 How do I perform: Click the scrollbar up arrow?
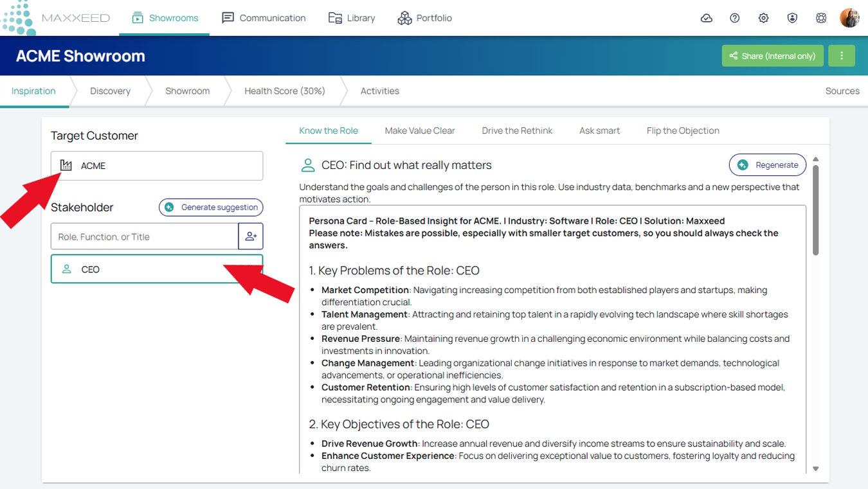point(816,159)
